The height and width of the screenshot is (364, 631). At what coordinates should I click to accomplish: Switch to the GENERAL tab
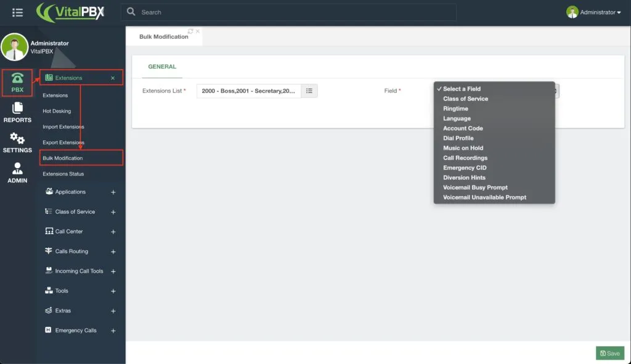(x=162, y=67)
